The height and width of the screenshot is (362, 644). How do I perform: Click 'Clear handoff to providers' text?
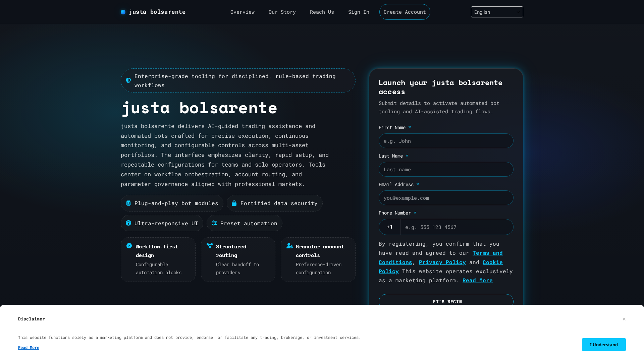(237, 268)
